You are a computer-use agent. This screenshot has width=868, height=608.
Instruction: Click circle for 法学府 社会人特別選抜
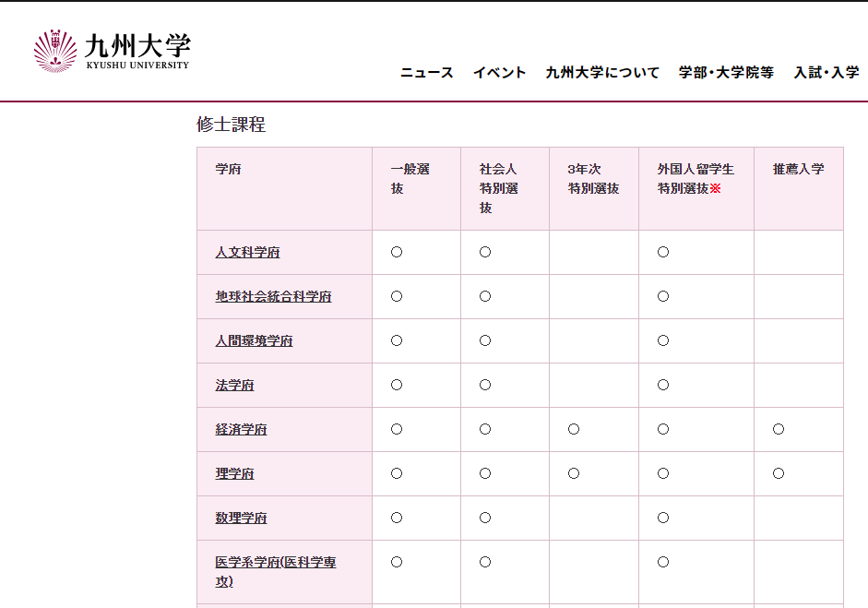(485, 385)
